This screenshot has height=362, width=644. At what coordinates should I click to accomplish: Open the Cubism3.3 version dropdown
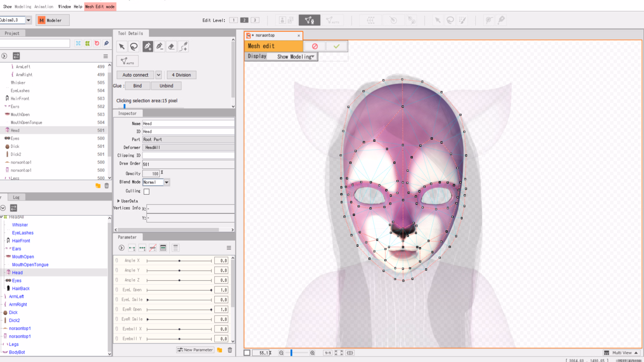click(x=29, y=20)
